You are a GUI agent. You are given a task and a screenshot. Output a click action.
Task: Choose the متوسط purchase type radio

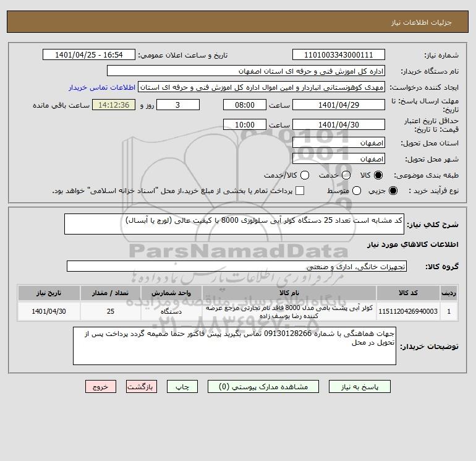point(357,191)
